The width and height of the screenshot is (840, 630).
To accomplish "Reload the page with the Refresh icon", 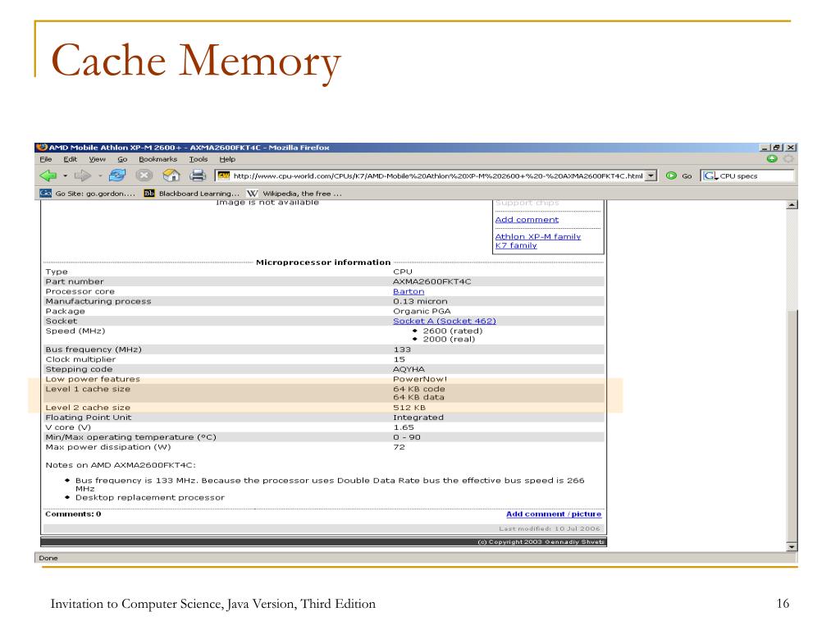I will click(x=117, y=176).
